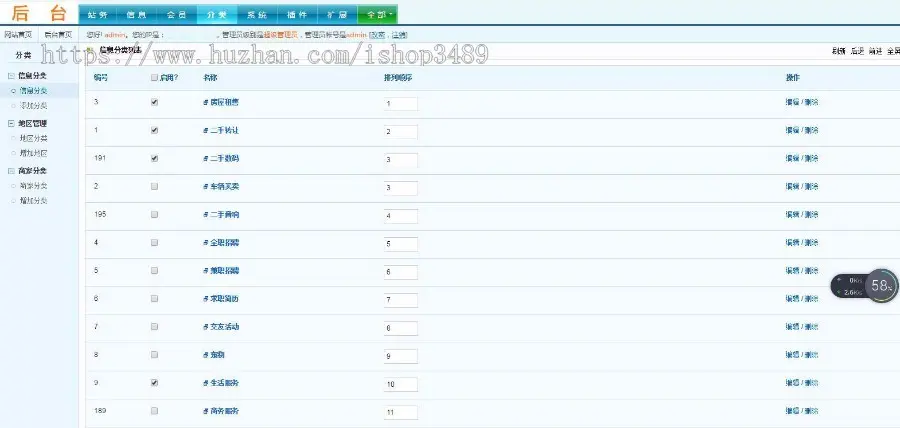Viewport: 900px width, 428px height.
Task: Open the 插件 top menu tab
Action: [x=297, y=15]
